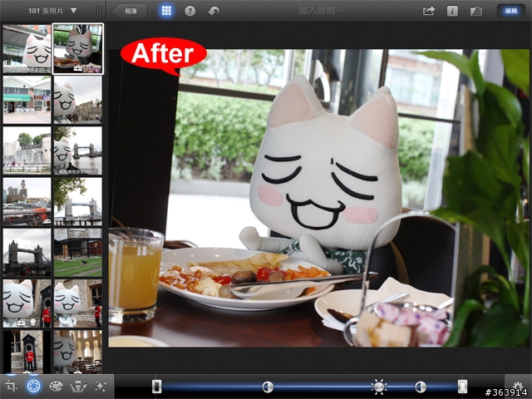This screenshot has height=399, width=532.
Task: Expand the 181 張照片 dropdown arrow
Action: [74, 11]
